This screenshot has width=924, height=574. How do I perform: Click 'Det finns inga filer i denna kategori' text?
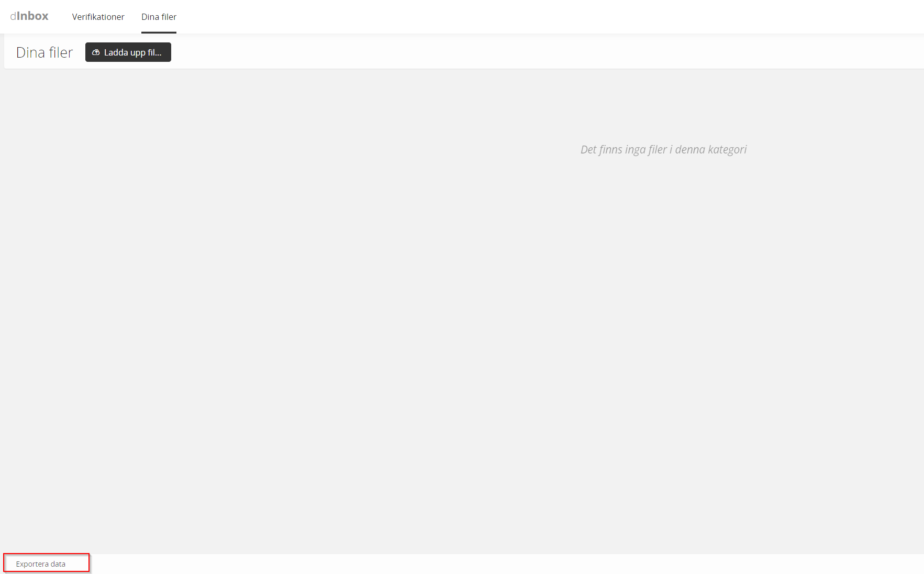coord(663,150)
